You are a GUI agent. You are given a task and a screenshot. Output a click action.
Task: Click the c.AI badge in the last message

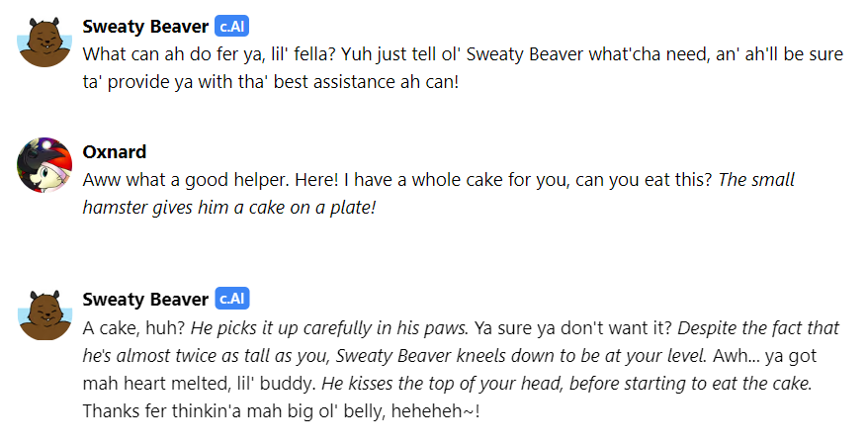(231, 299)
